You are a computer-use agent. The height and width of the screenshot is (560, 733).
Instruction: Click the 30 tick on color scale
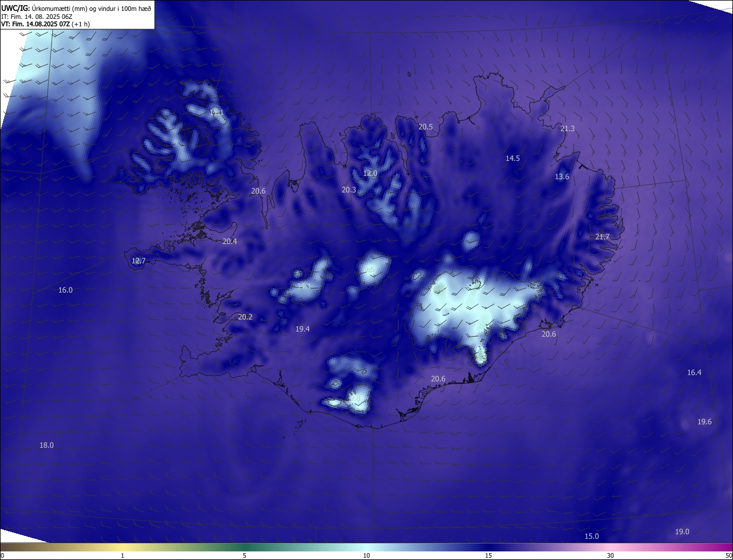pos(610,555)
